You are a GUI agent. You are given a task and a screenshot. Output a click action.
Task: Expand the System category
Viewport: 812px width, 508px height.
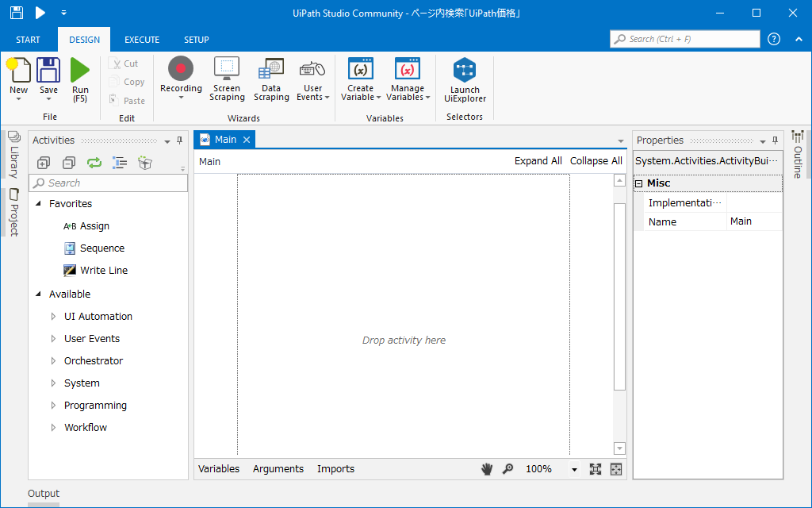(x=53, y=383)
